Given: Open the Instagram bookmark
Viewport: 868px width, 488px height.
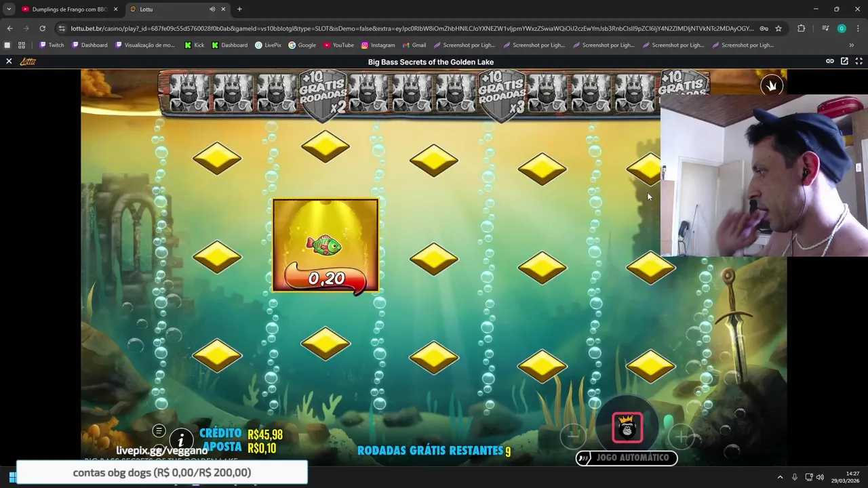Looking at the screenshot, I should [x=378, y=45].
